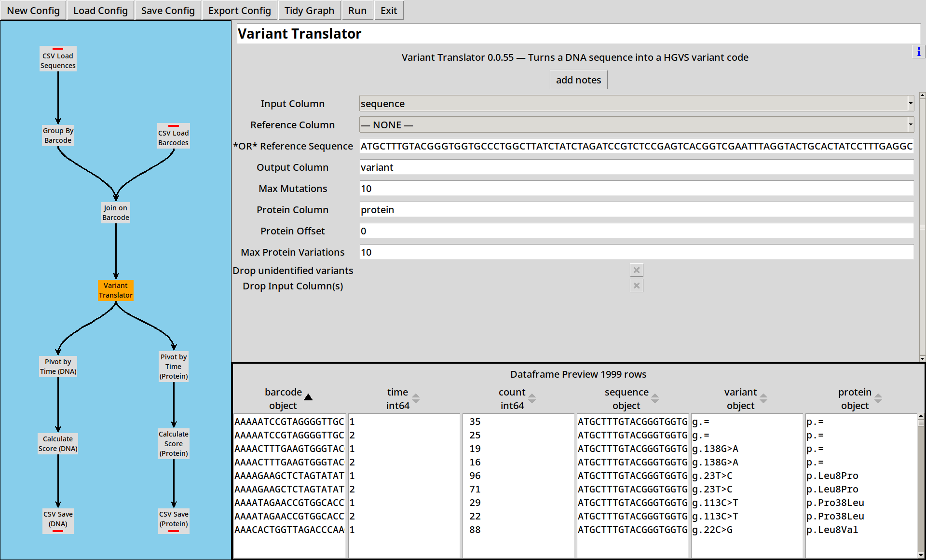This screenshot has width=926, height=560.
Task: Click the Protein Column field
Action: point(637,210)
